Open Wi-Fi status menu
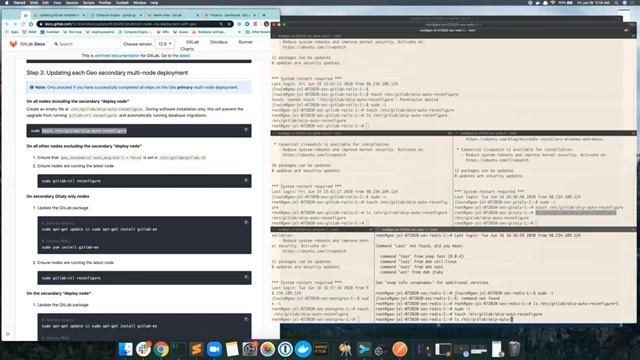The height and width of the screenshot is (360, 640). [553, 2]
